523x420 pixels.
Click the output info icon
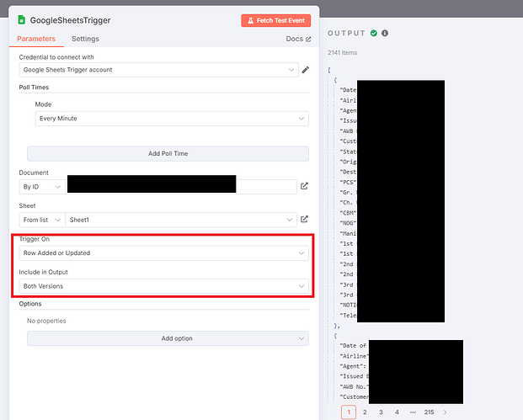385,33
